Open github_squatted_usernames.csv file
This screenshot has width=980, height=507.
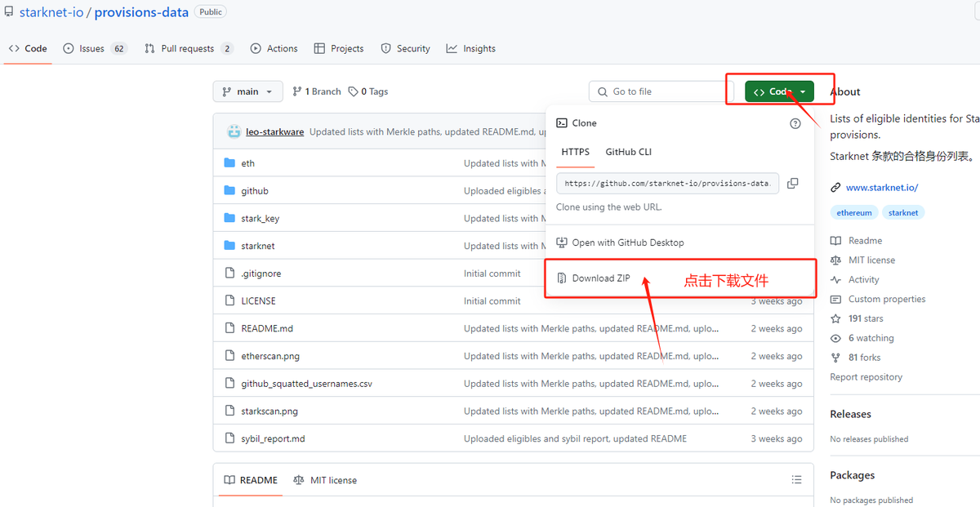click(306, 384)
